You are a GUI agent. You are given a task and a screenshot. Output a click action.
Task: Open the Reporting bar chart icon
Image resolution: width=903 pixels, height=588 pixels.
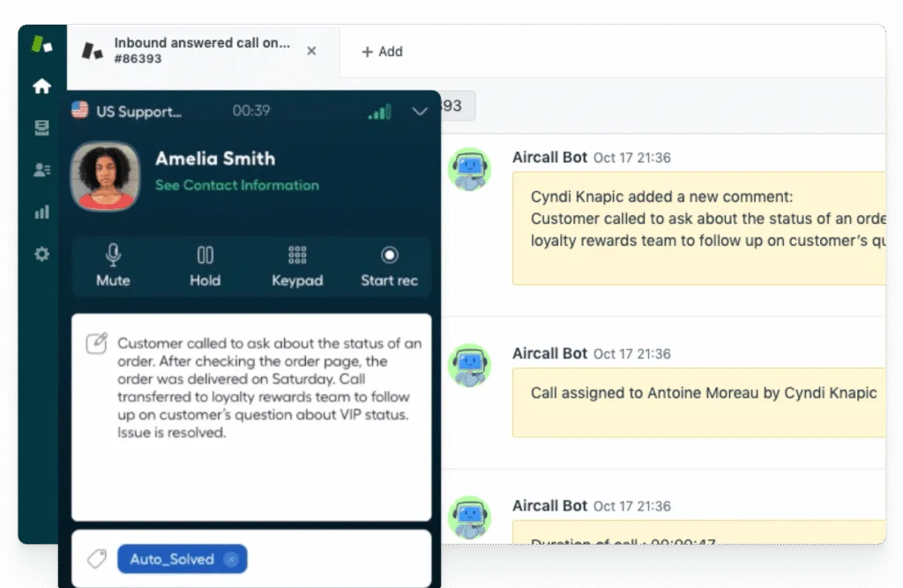[x=41, y=212]
